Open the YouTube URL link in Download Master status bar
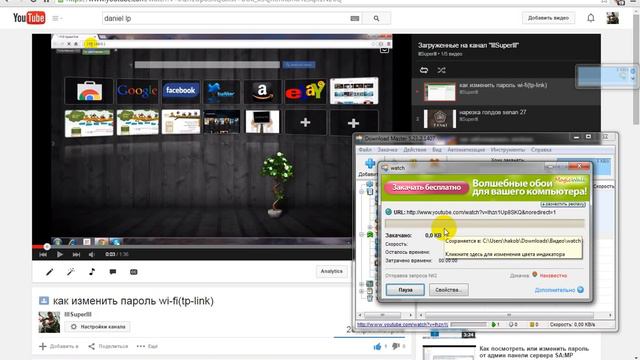This screenshot has width=640, height=360. click(402, 324)
